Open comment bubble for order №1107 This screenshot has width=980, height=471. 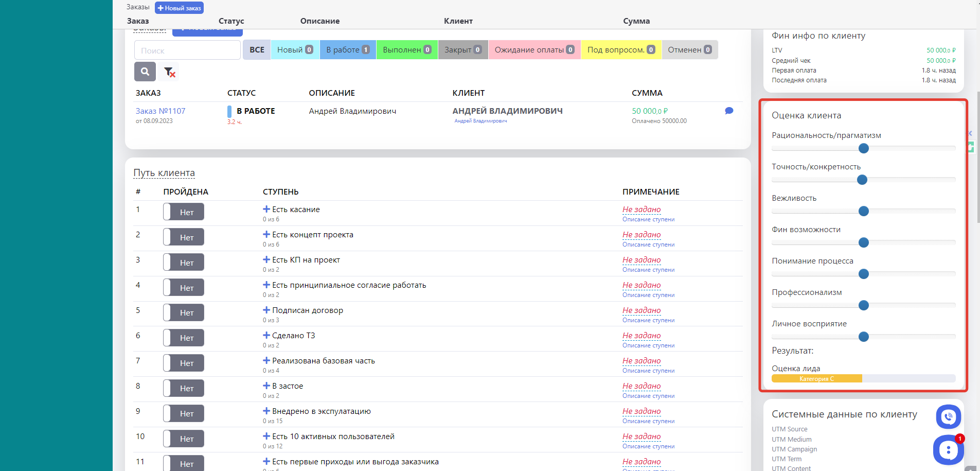coord(728,111)
